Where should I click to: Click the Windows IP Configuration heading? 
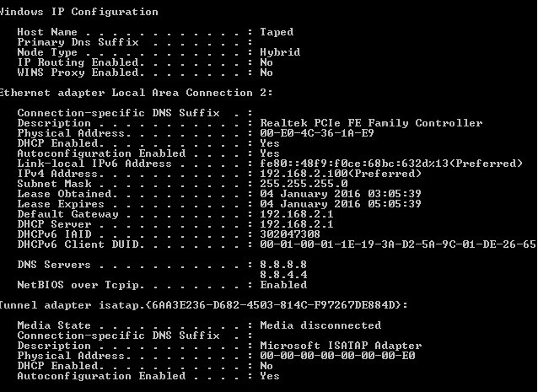(79, 12)
